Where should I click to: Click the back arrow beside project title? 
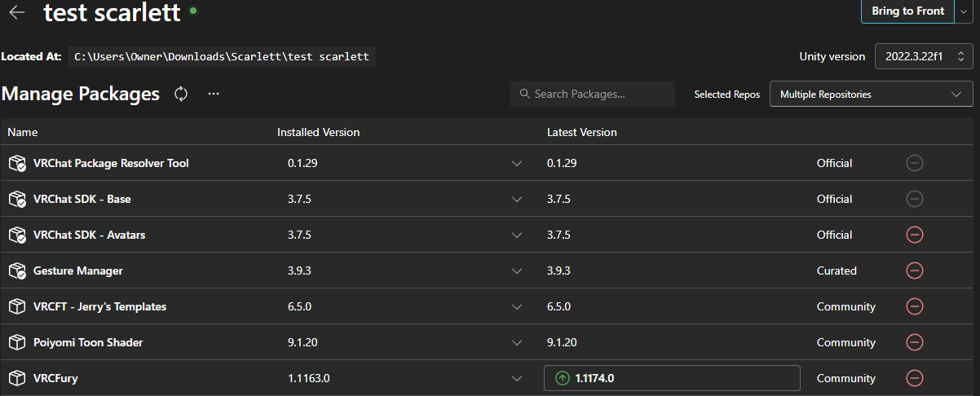click(16, 12)
